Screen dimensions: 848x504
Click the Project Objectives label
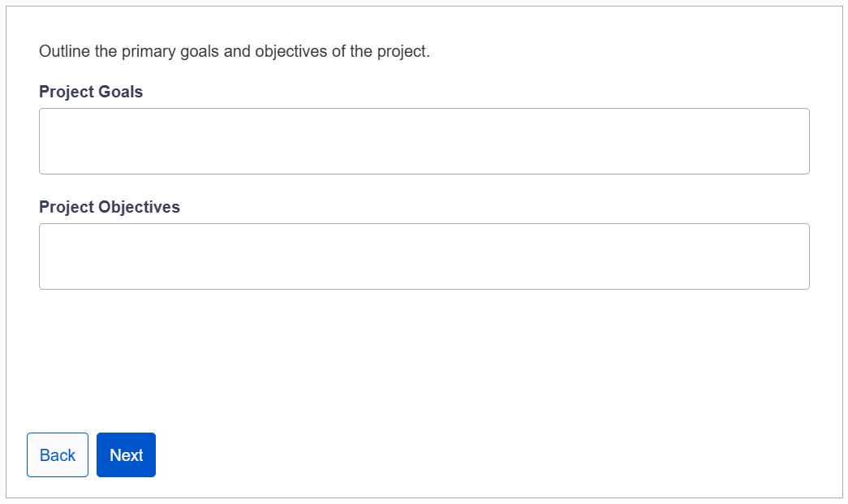click(x=110, y=207)
